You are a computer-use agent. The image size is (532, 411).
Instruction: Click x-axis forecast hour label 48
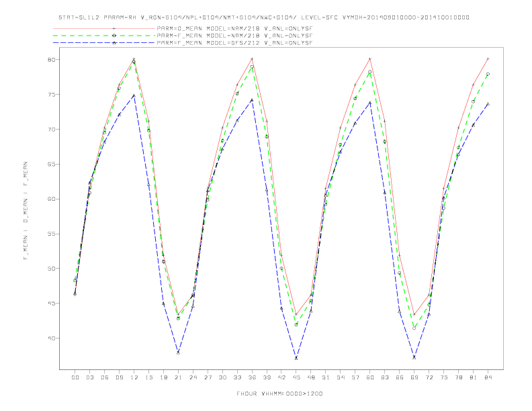tap(311, 377)
